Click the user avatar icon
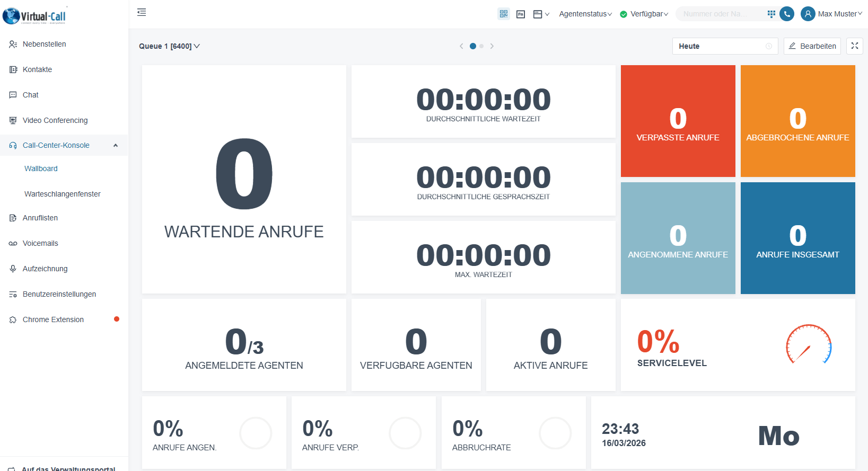Viewport: 868px width, 471px height. pos(808,14)
